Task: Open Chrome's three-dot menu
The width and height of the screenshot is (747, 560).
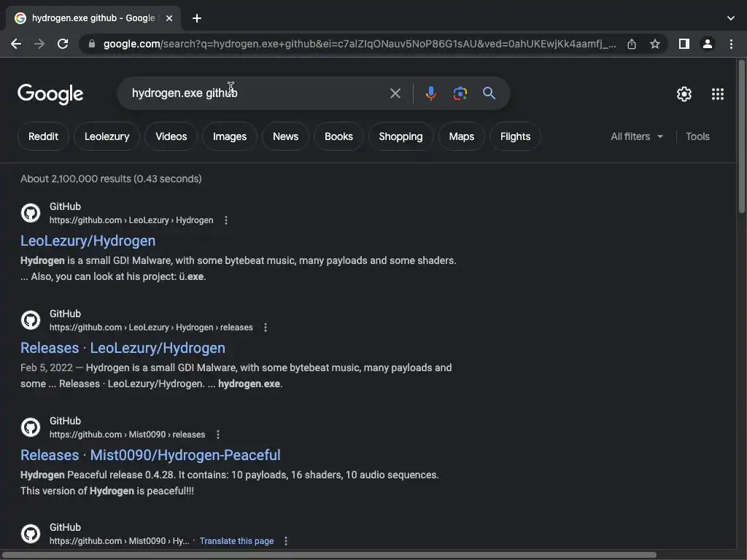Action: pyautogui.click(x=731, y=44)
